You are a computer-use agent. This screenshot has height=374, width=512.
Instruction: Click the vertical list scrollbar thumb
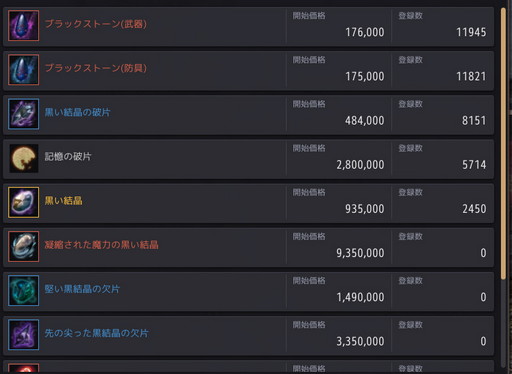(x=503, y=143)
